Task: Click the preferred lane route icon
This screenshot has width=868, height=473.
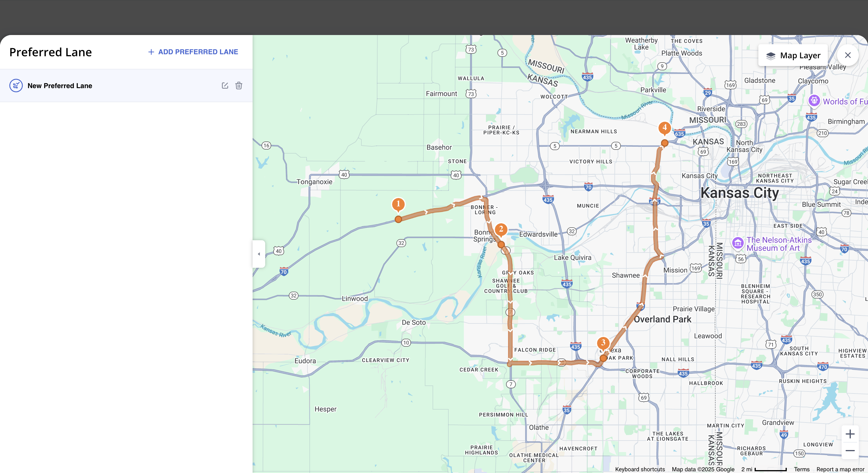Action: tap(16, 85)
